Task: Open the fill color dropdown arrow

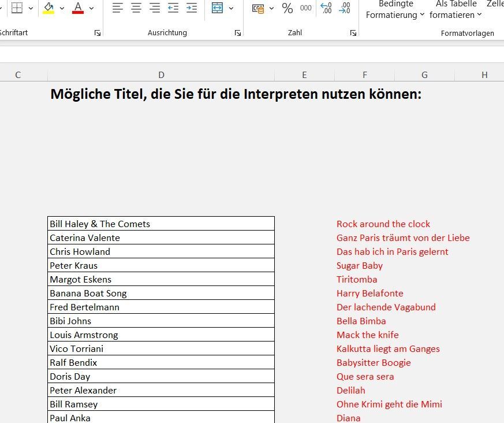Action: click(x=61, y=8)
